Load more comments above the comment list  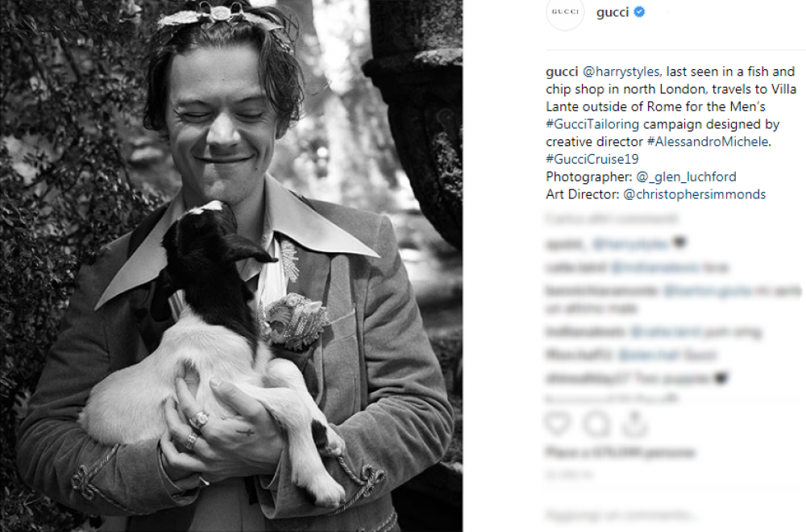(x=612, y=219)
